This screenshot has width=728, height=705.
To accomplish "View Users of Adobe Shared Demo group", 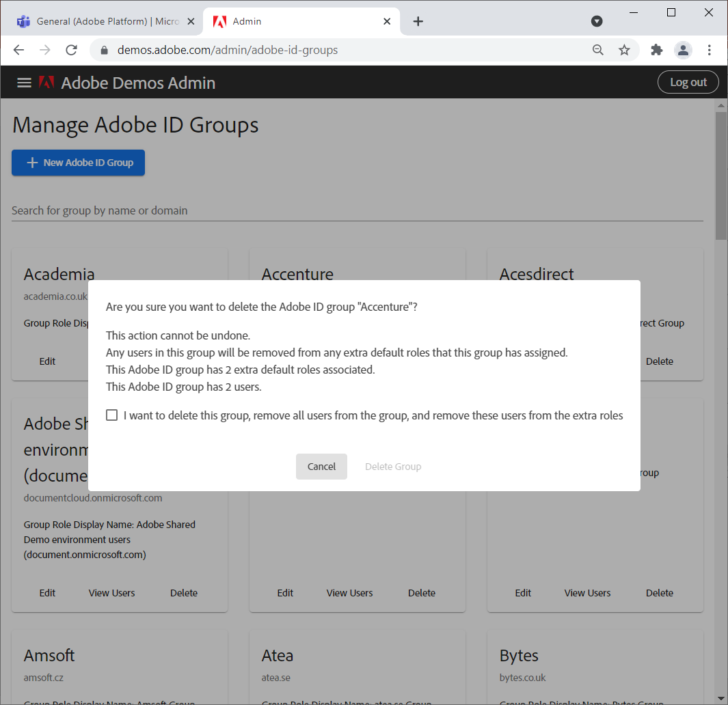I will coord(112,593).
